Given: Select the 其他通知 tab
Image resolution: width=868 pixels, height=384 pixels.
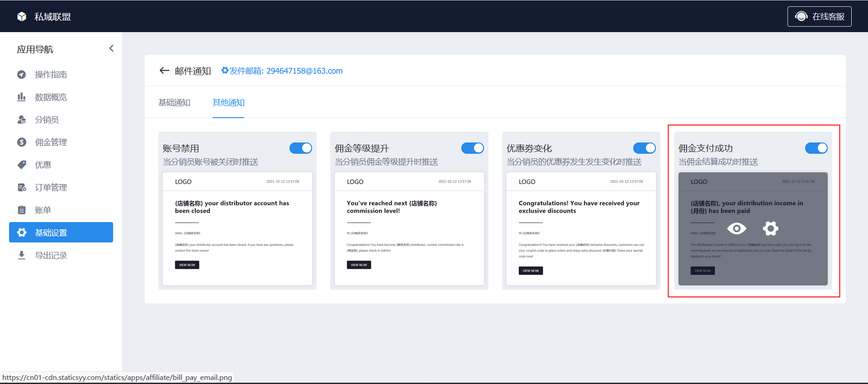Looking at the screenshot, I should tap(228, 103).
